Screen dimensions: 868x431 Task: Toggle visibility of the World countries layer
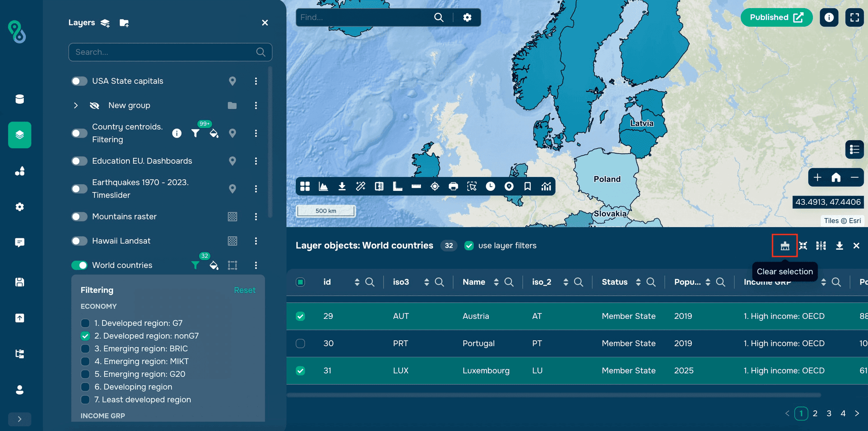79,265
